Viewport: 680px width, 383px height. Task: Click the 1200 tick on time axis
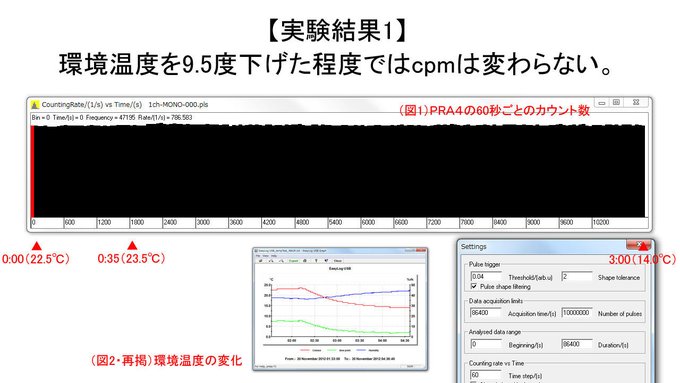pyautogui.click(x=104, y=223)
